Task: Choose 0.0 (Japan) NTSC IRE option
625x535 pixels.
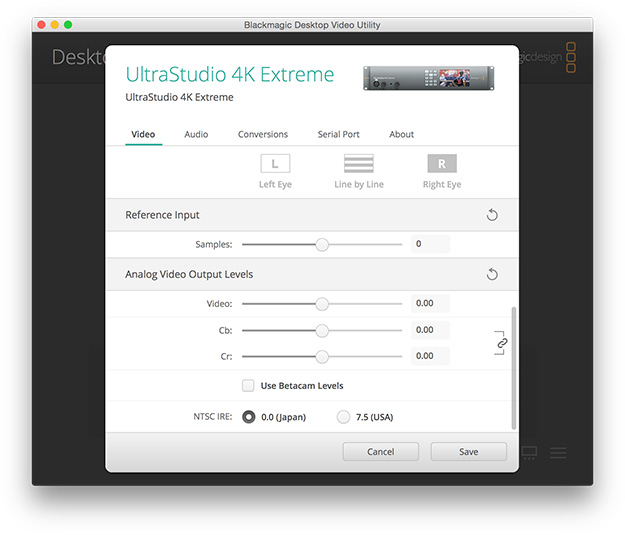Action: coord(248,417)
